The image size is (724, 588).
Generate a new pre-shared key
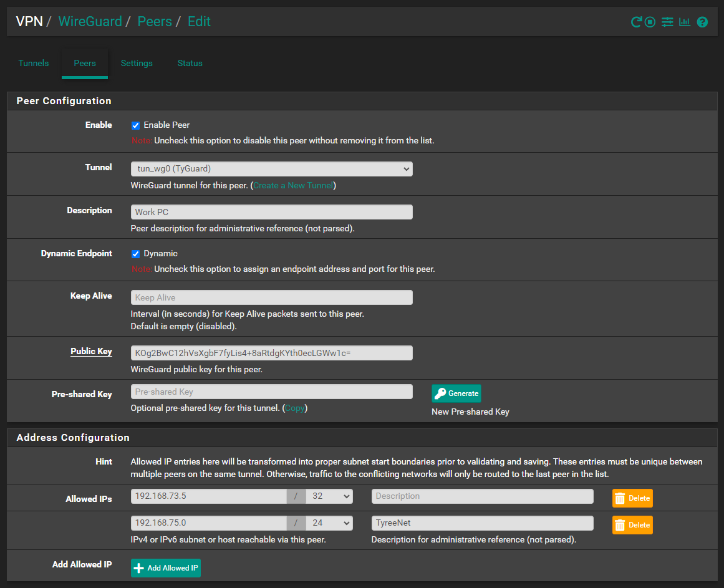point(456,393)
